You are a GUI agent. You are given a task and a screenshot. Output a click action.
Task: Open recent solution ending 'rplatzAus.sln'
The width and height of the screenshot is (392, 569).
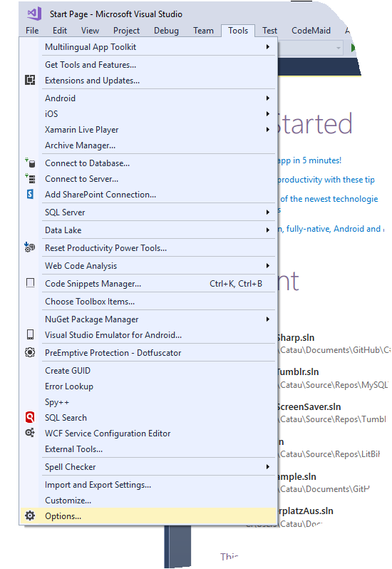[306, 511]
